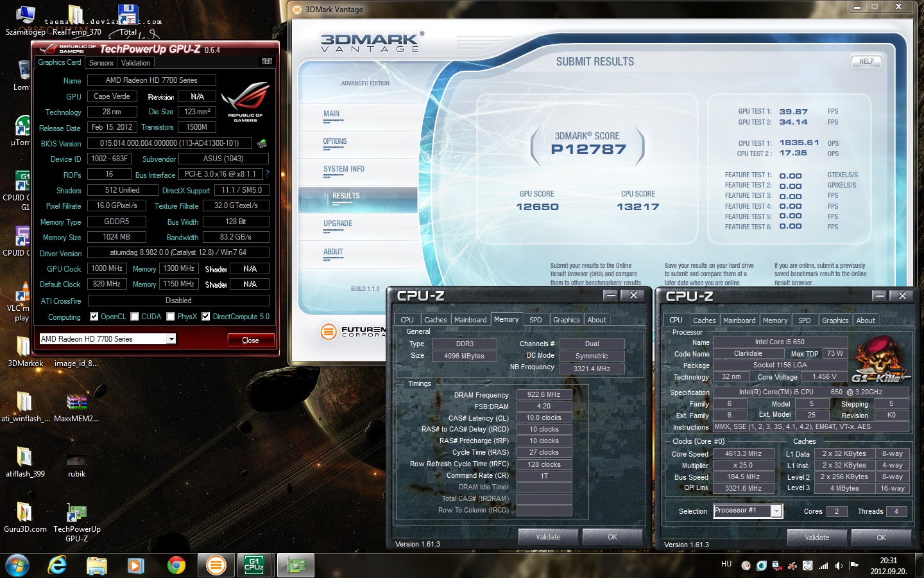Toggle the OpenCL checkbox in GPU-Z

(x=94, y=316)
